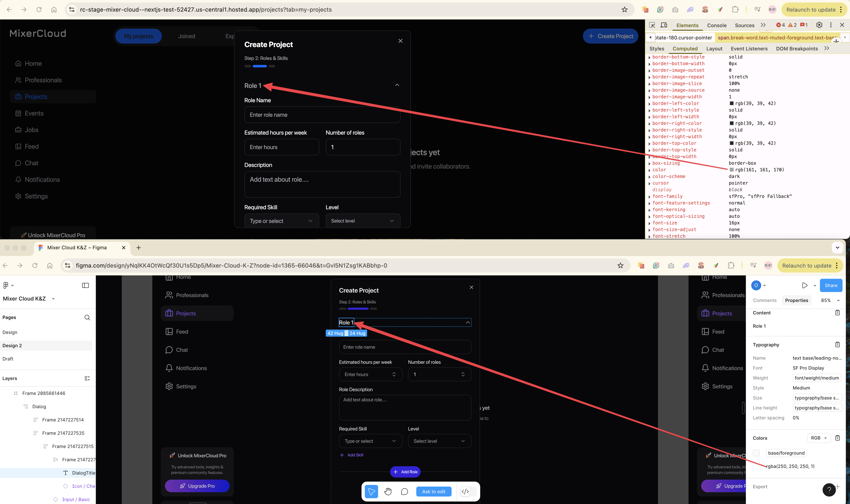Screen dimensions: 850x504
Task: Toggle Figma sidebar panel visibility icon
Action: 86,285
